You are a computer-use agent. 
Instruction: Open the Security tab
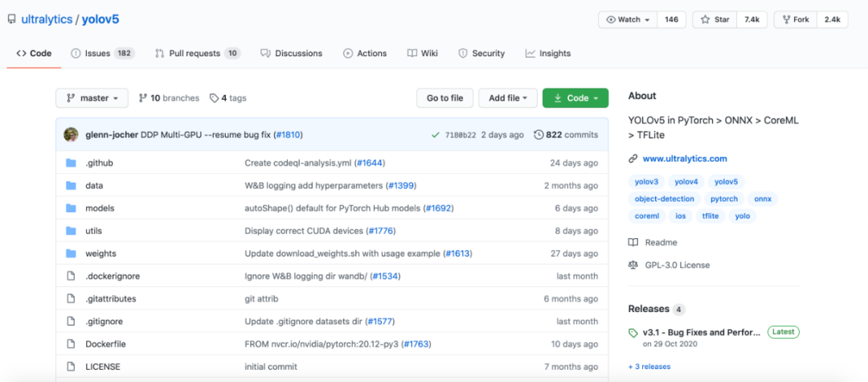[481, 53]
